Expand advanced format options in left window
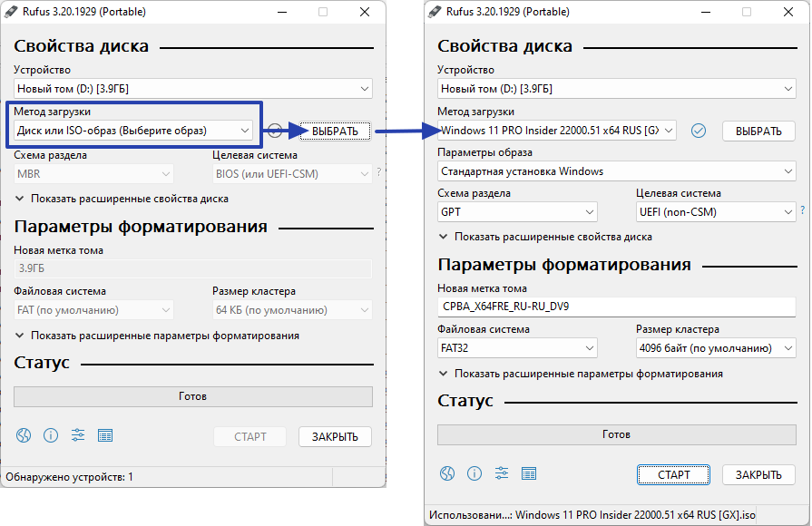812x526 pixels. point(157,336)
